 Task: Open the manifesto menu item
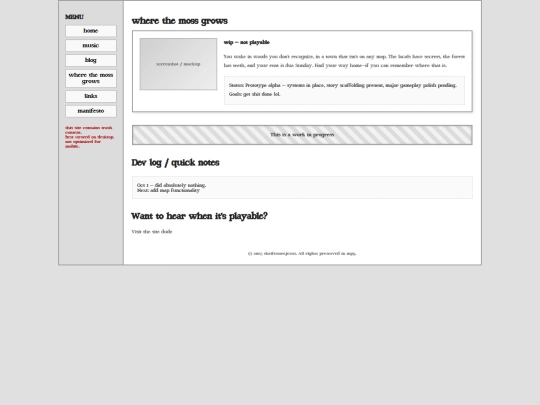pyautogui.click(x=91, y=111)
